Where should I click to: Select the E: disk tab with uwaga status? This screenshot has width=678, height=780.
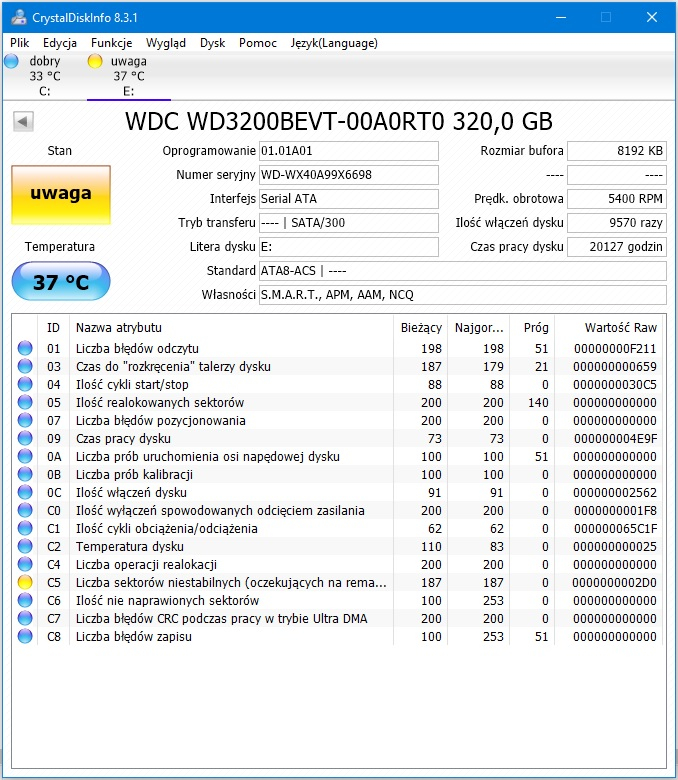128,76
